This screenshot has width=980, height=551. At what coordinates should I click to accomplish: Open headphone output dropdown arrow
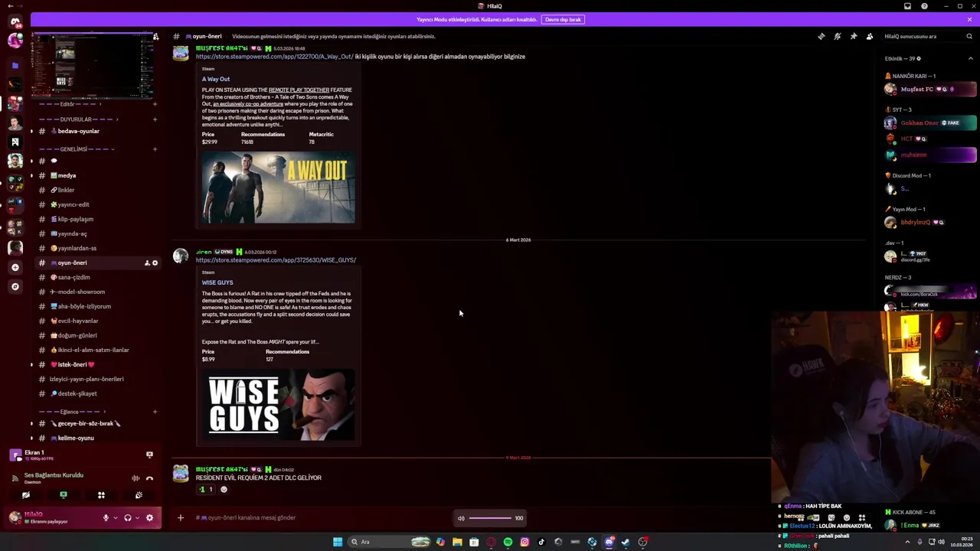tap(137, 517)
